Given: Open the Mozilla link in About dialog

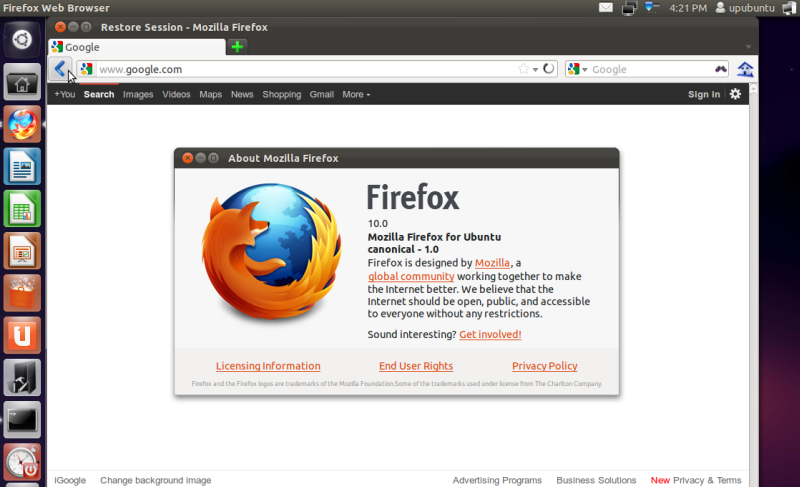Looking at the screenshot, I should [492, 263].
